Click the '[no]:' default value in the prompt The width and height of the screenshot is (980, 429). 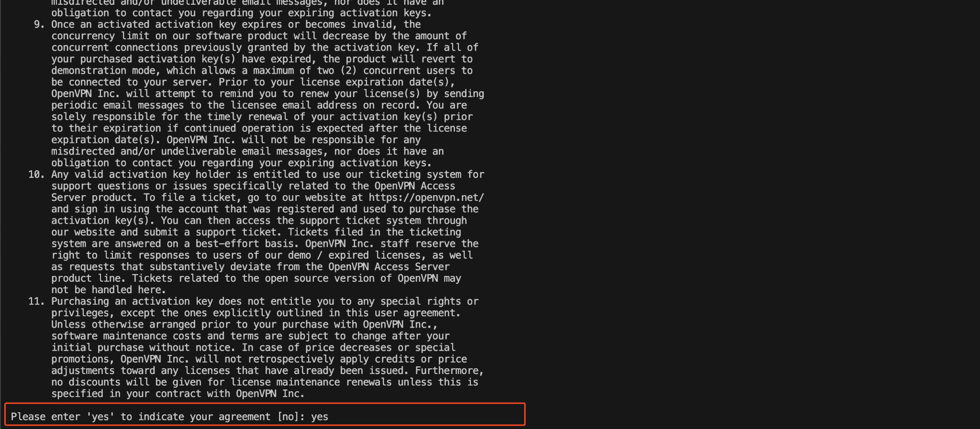click(x=291, y=417)
